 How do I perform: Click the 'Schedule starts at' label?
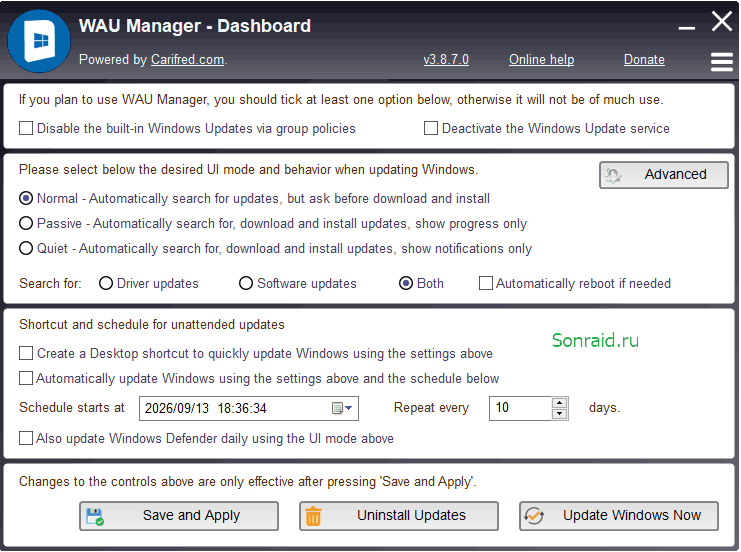tap(72, 408)
